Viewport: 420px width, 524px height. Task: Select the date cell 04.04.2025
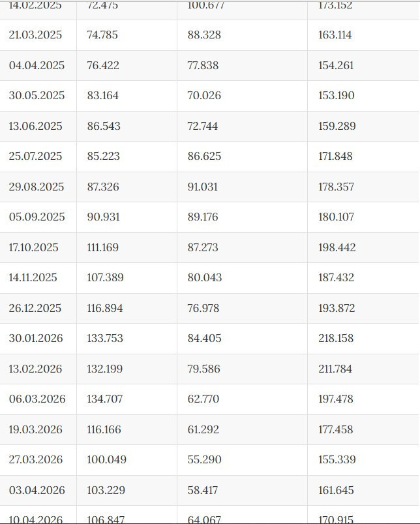[x=37, y=65]
